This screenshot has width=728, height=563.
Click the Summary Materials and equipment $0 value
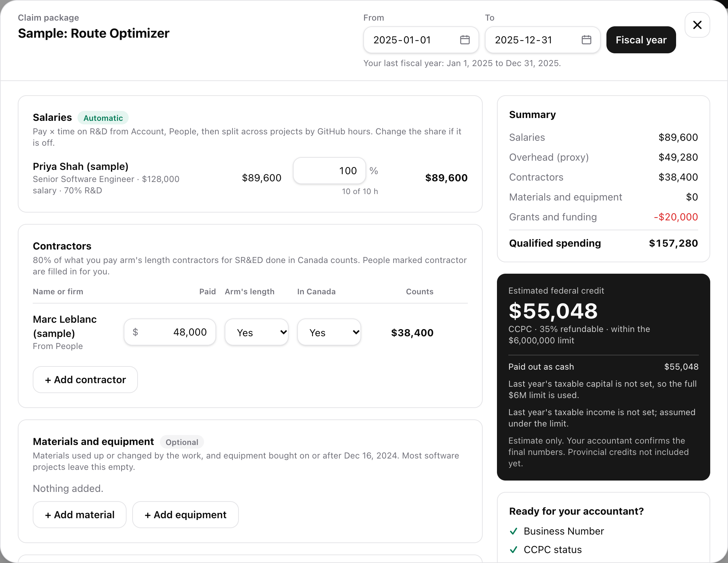pos(692,197)
